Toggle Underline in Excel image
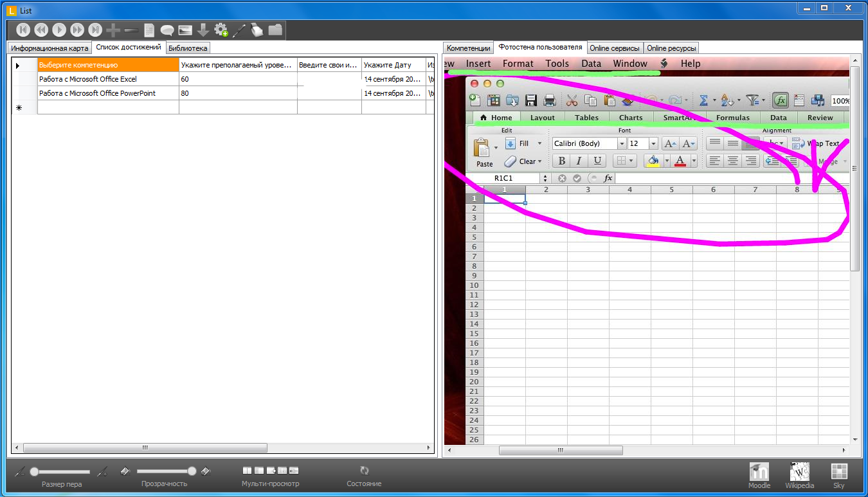 coord(597,161)
